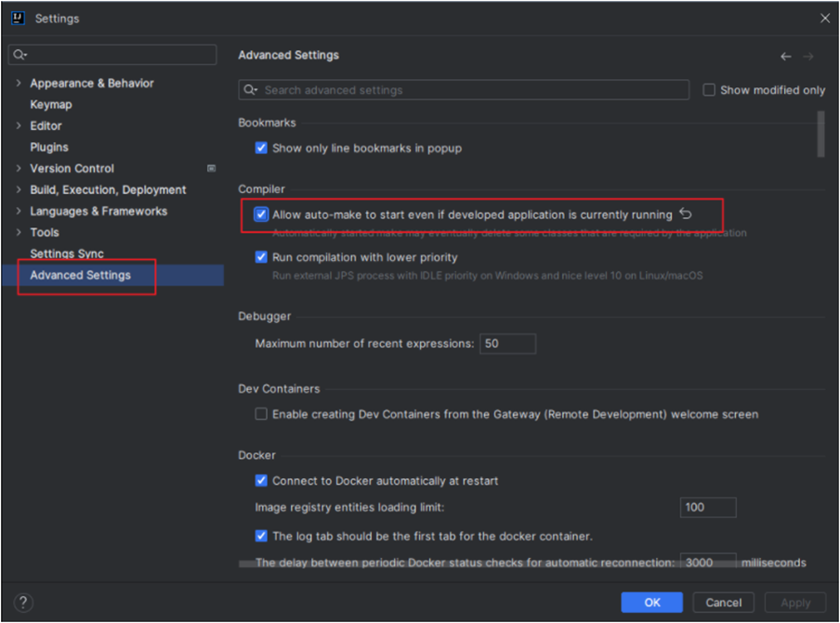Screen dimensions: 840x623
Task: Reset auto-make setting with the revert icon
Action: 686,214
